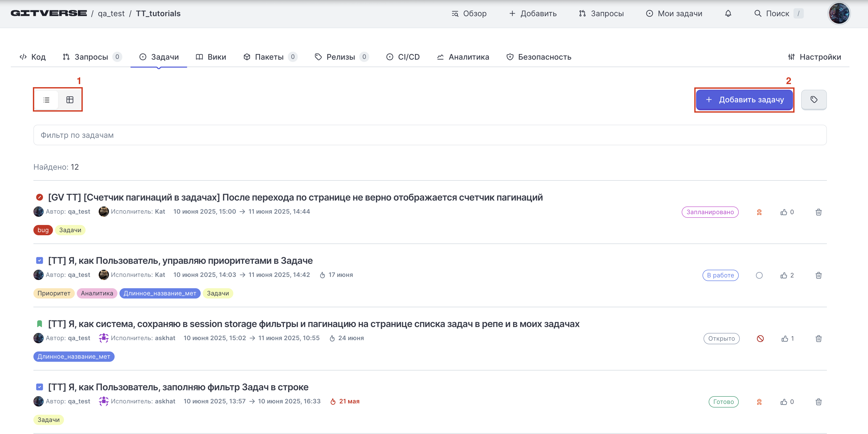Open the CI/CD tab

click(x=403, y=57)
